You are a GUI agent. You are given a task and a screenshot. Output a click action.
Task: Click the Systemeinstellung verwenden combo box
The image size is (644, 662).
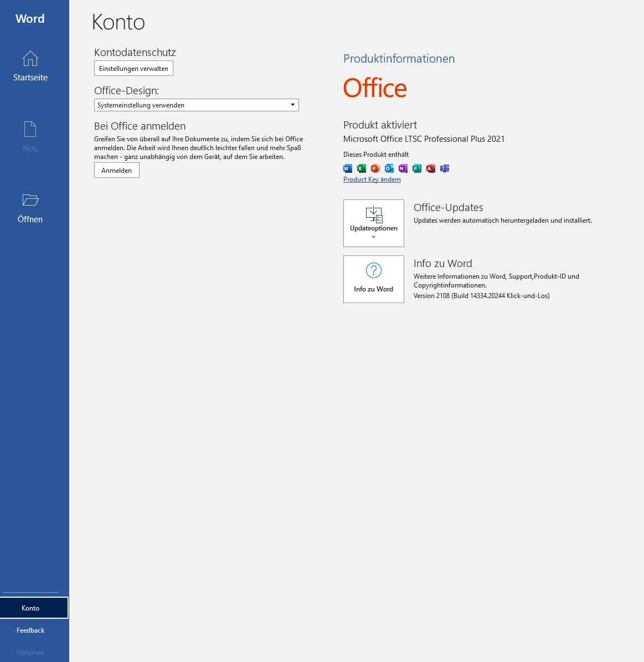[191, 105]
